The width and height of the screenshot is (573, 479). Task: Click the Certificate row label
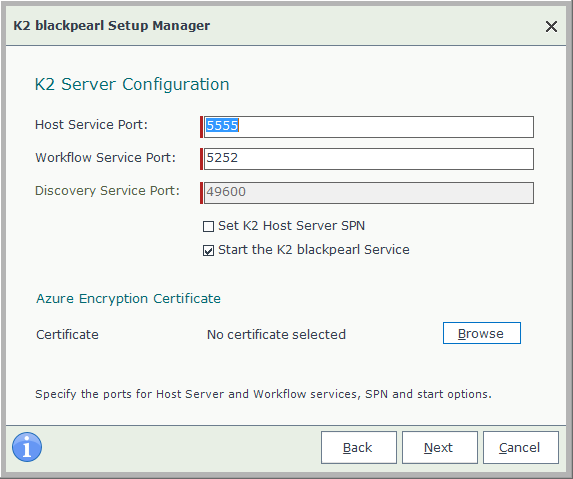pos(67,334)
